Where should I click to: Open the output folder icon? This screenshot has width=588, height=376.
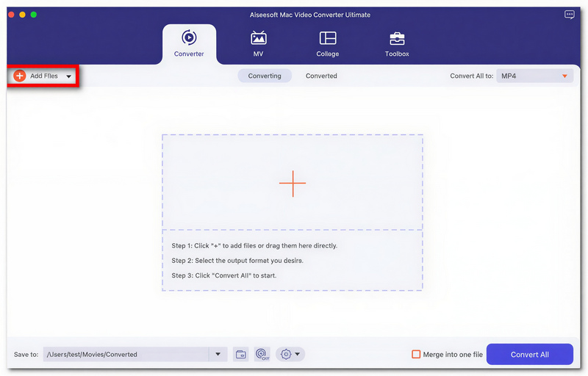pos(241,354)
